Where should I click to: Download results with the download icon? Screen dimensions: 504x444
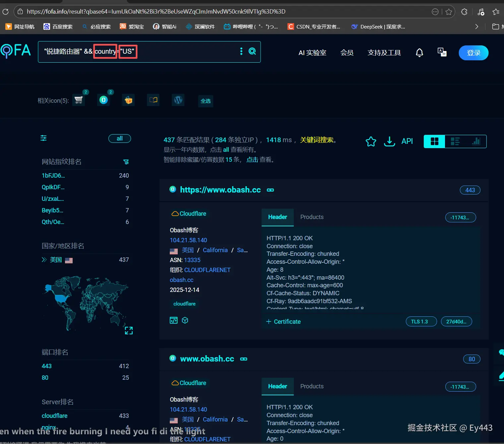coord(389,141)
